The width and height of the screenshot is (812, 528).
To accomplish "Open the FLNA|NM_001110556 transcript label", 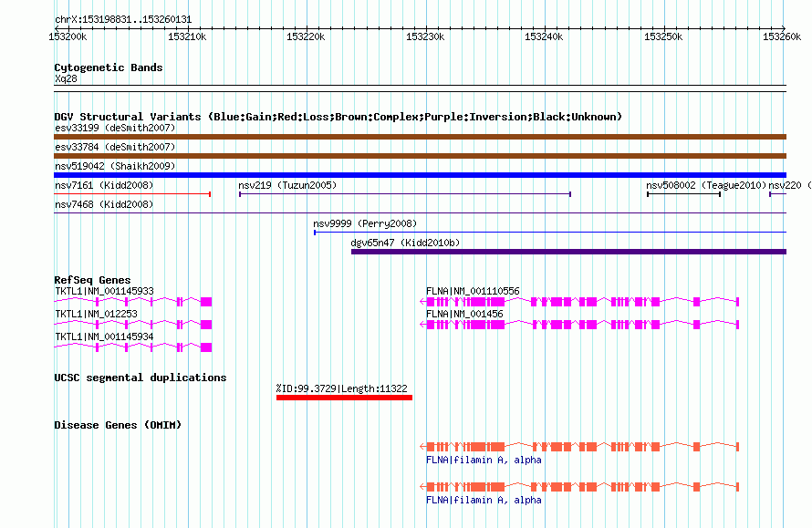I will point(473,292).
